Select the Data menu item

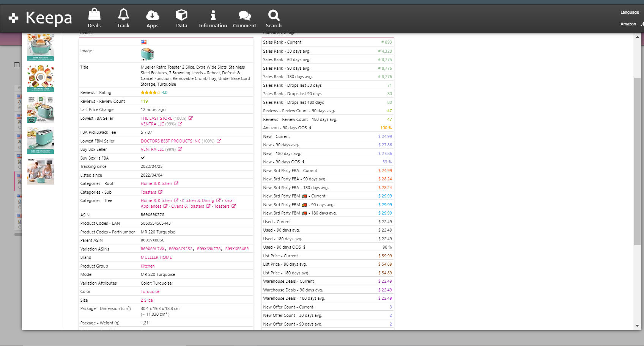(181, 19)
